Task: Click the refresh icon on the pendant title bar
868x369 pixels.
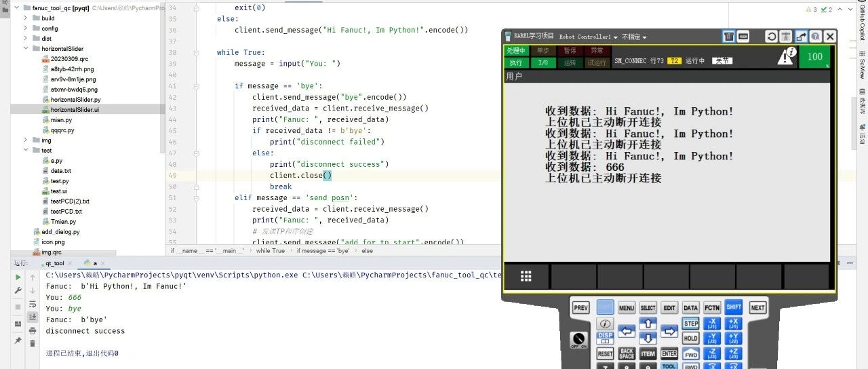Action: coord(771,37)
